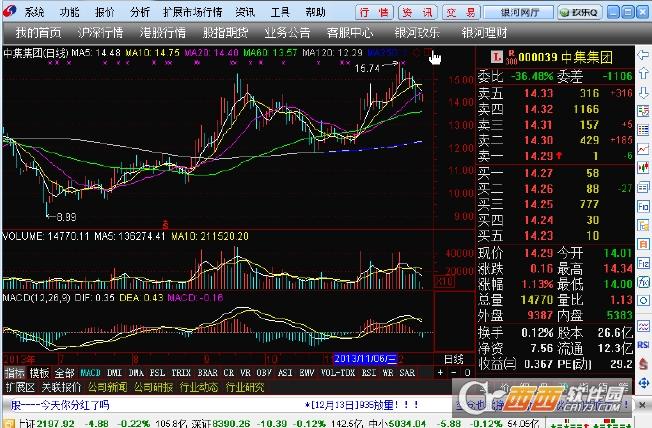Select the DMI indicator
The height and width of the screenshot is (428, 652).
(x=114, y=373)
